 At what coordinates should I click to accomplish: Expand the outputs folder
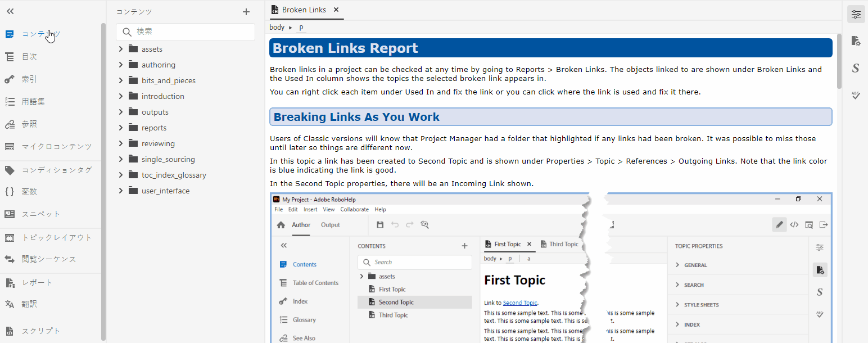coord(121,112)
